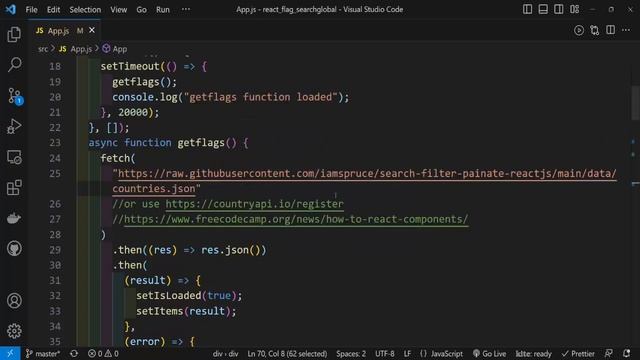The image size is (640, 360).
Task: Open the Search view
Action: [x=14, y=64]
